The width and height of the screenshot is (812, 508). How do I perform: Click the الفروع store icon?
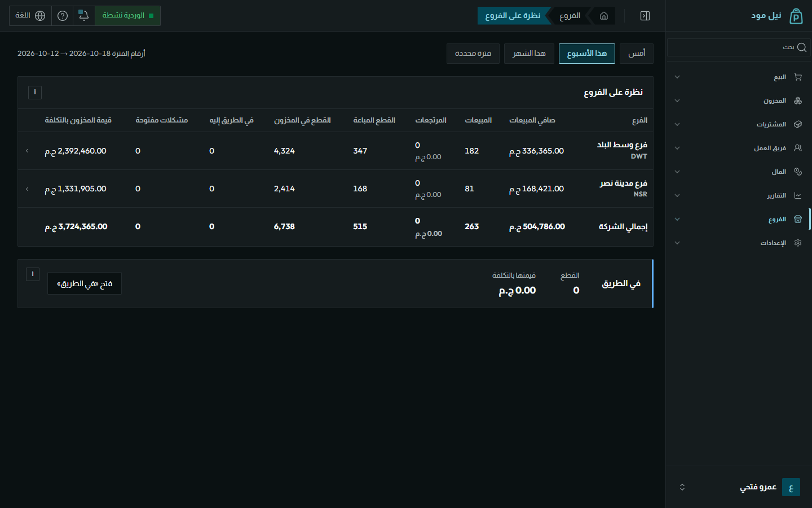798,219
